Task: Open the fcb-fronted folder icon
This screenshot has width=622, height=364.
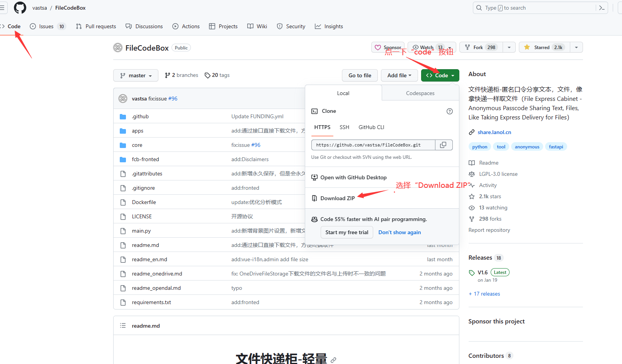Action: 123,160
